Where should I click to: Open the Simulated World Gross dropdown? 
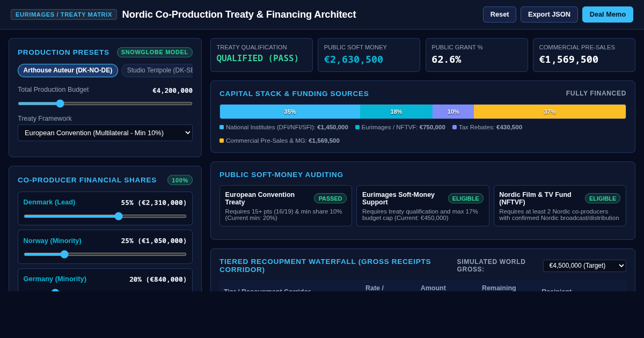(x=584, y=266)
